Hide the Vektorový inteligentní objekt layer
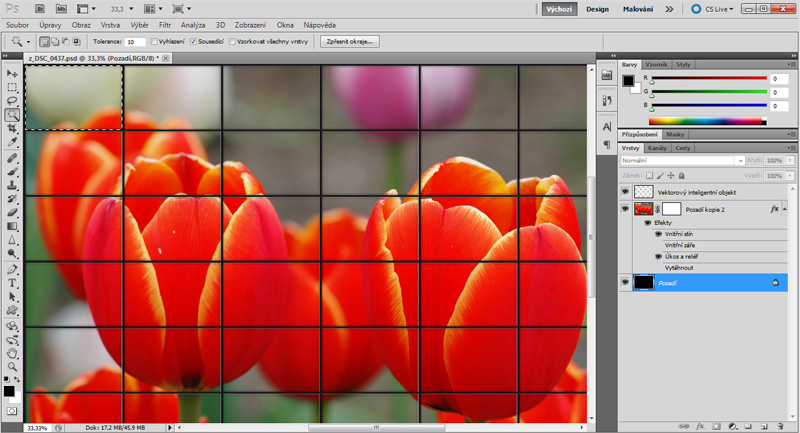Viewport: 800px width, 433px height. [625, 191]
